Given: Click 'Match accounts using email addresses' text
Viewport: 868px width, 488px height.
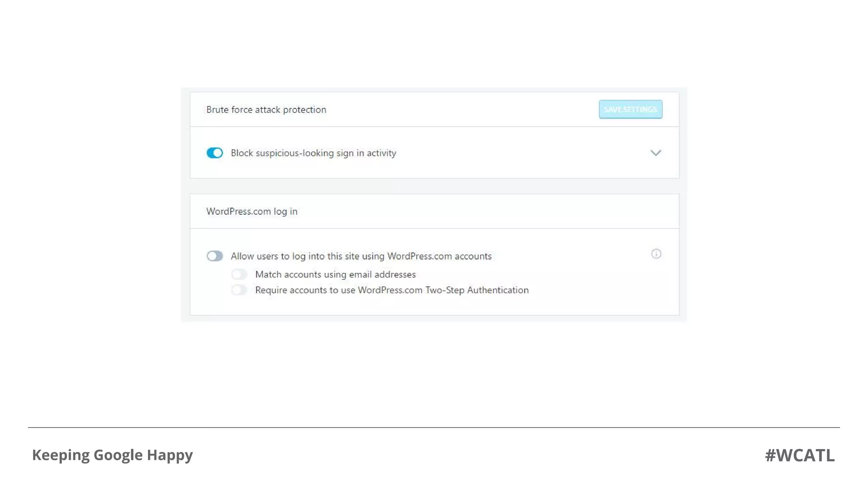Looking at the screenshot, I should (335, 274).
